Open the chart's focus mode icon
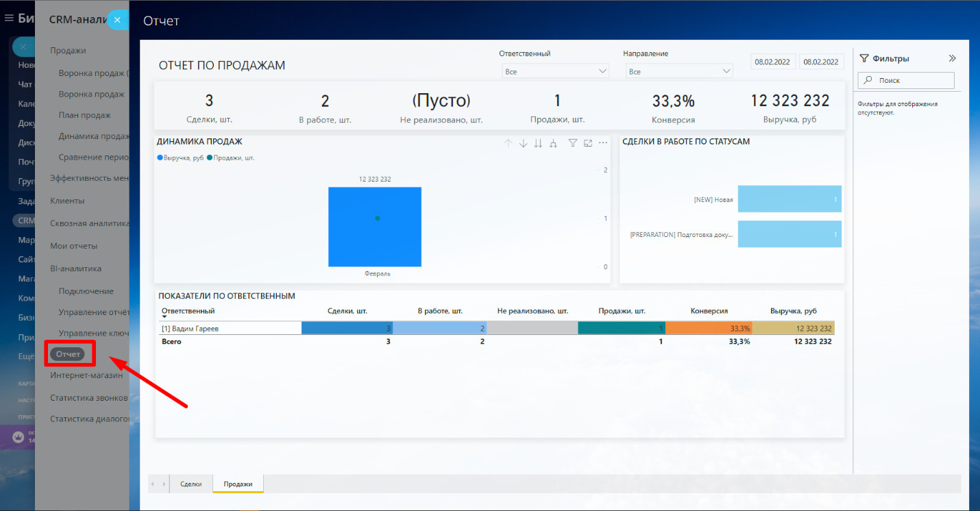The image size is (980, 511). 588,143
